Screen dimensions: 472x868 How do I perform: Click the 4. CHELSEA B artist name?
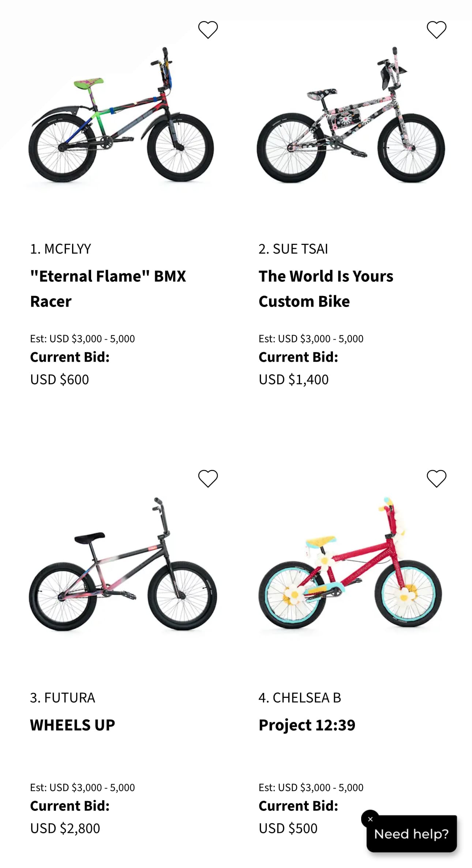click(x=300, y=698)
